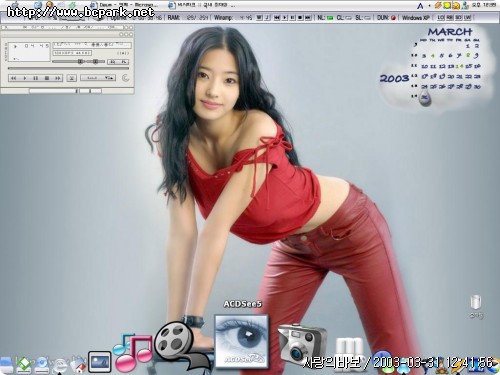The image size is (500, 375).
Task: Toggle the PL playlist button in Winamp
Action: (123, 62)
